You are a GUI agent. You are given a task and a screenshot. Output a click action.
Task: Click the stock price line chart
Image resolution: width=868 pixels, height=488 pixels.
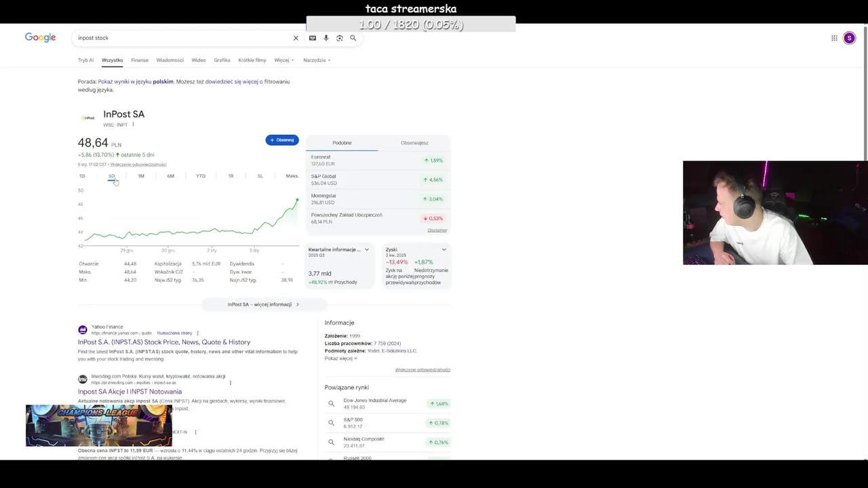(x=190, y=218)
